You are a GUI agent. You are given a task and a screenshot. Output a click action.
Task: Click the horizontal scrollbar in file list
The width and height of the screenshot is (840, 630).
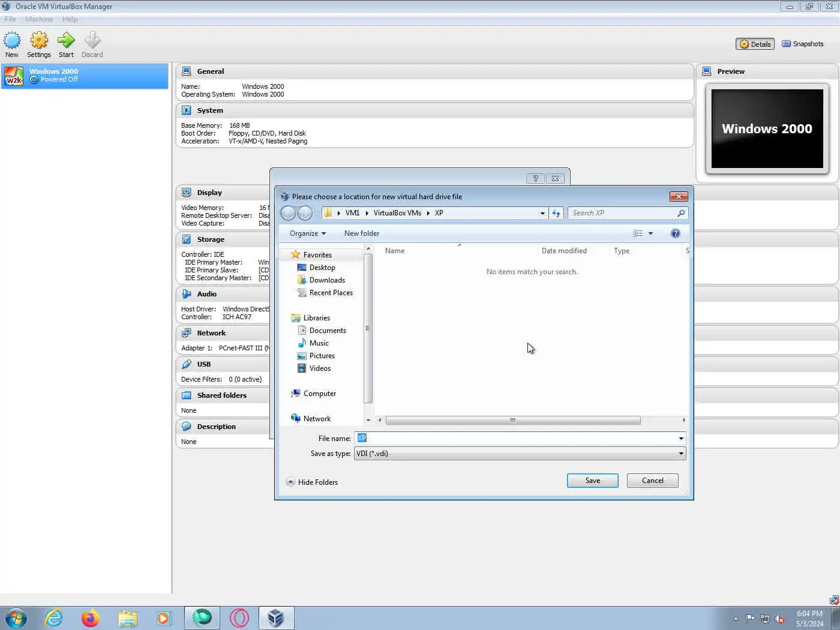513,420
